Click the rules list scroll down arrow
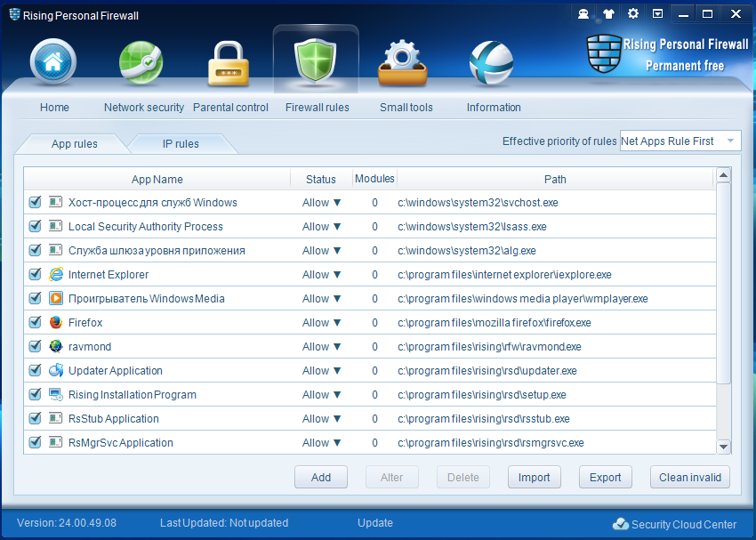The width and height of the screenshot is (756, 540). click(723, 447)
